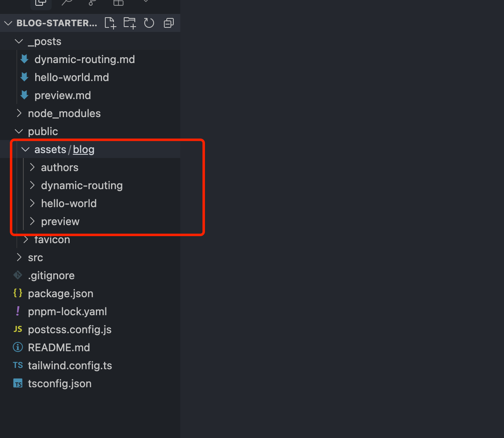Expand the node_modules folder
Screen dimensions: 504x438
tap(64, 113)
